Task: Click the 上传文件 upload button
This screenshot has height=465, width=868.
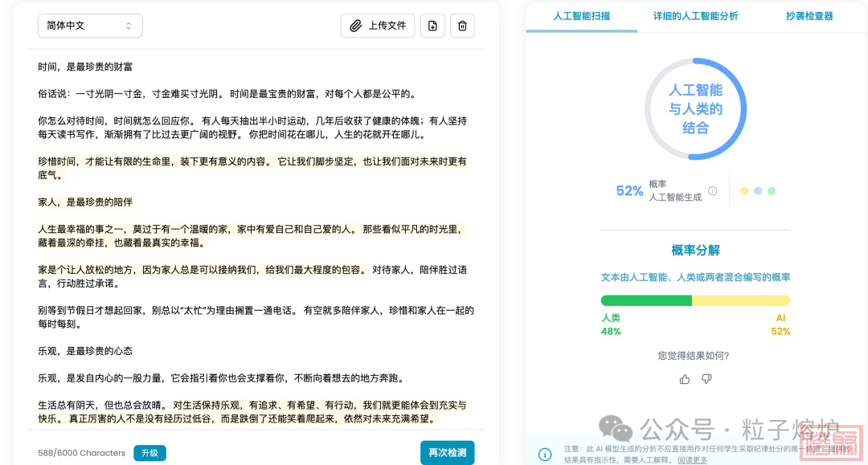Action: (378, 26)
